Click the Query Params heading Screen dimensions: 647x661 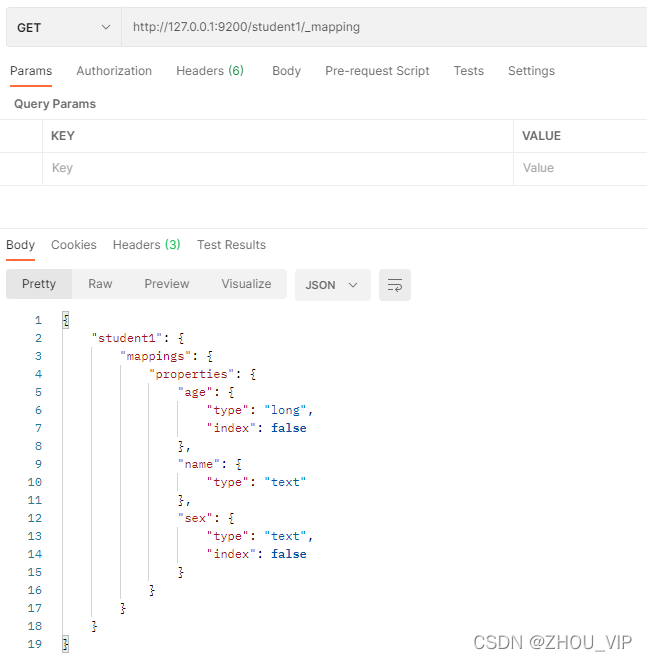pyautogui.click(x=55, y=104)
